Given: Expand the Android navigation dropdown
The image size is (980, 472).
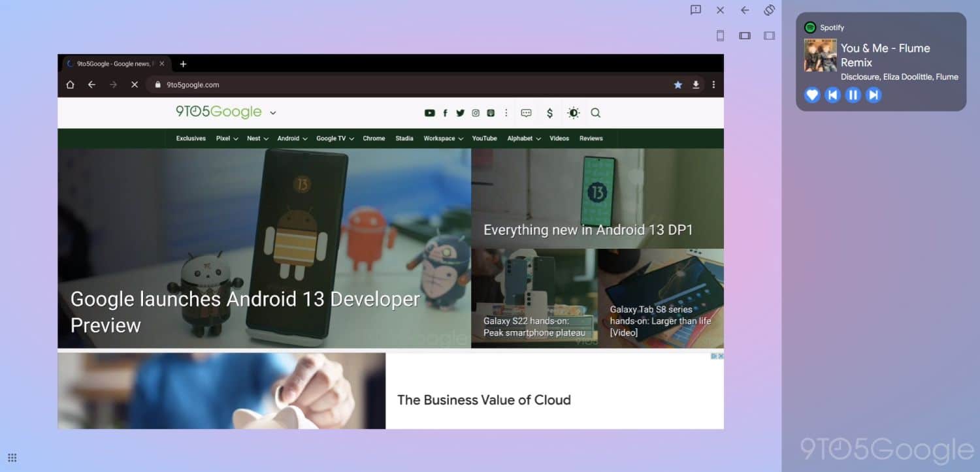Looking at the screenshot, I should pos(291,138).
